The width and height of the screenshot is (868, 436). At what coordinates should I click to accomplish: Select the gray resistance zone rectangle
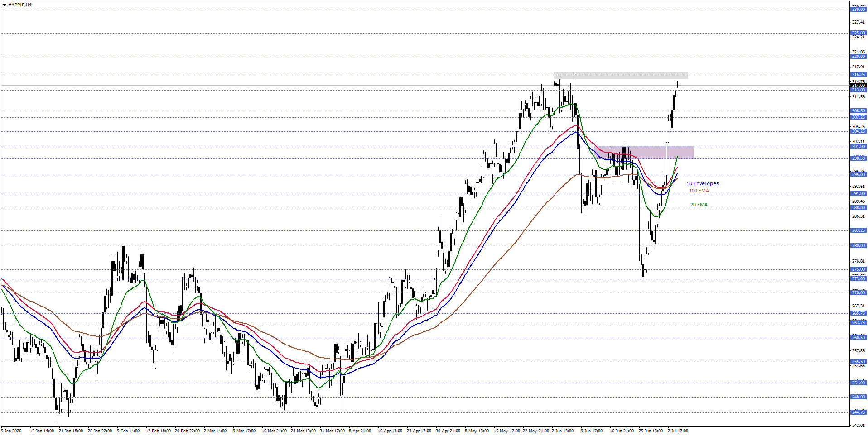(621, 76)
